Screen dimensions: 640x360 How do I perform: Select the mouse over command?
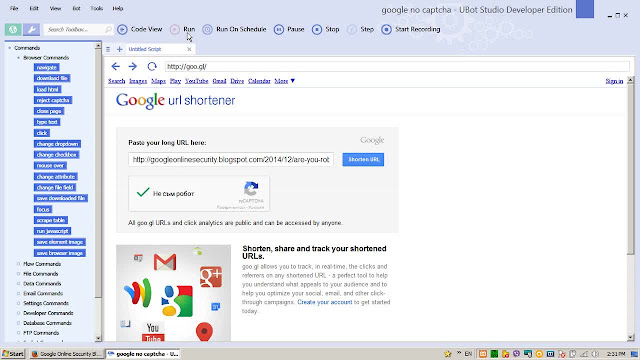pos(50,166)
